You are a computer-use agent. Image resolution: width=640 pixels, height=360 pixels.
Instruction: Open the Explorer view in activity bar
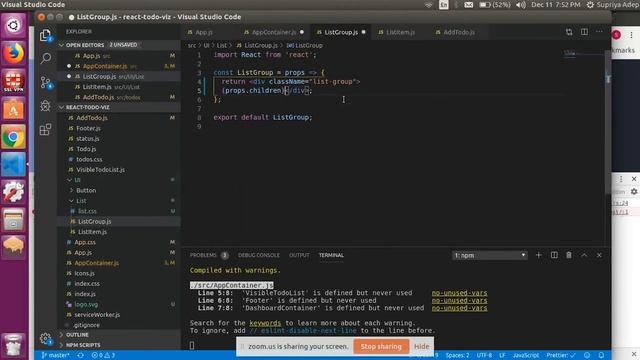point(45,36)
